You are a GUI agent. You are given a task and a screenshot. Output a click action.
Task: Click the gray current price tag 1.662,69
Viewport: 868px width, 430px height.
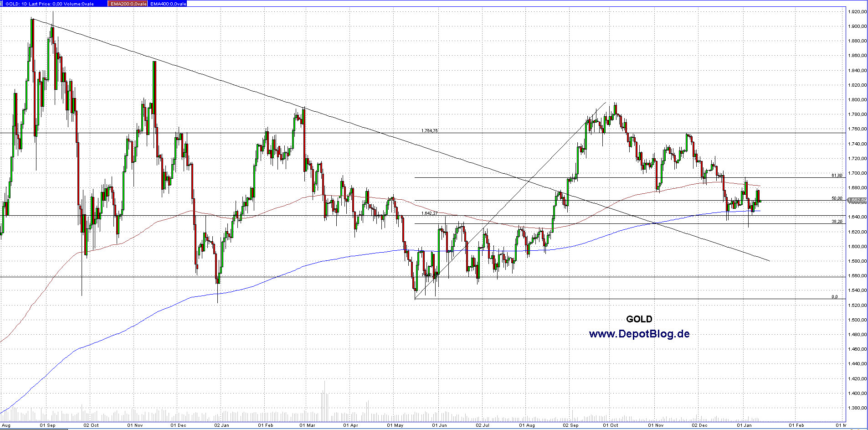(x=857, y=200)
